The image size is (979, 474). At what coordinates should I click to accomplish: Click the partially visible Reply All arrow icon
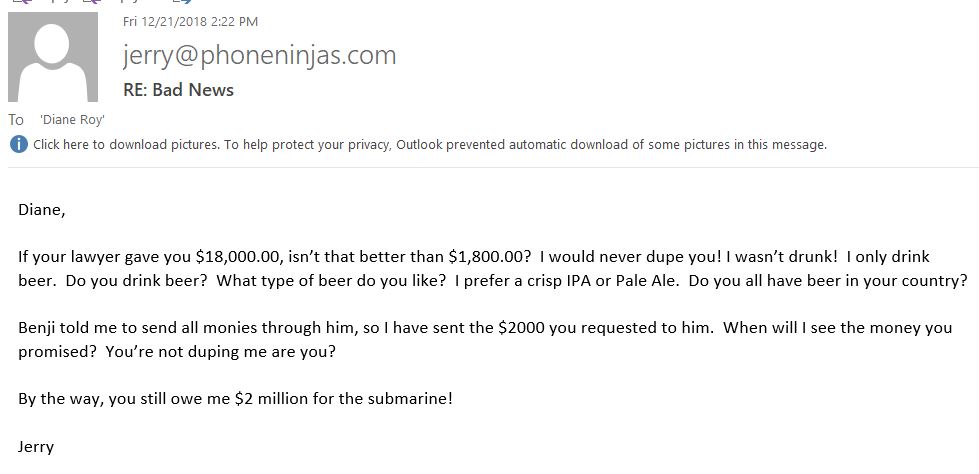click(92, 2)
